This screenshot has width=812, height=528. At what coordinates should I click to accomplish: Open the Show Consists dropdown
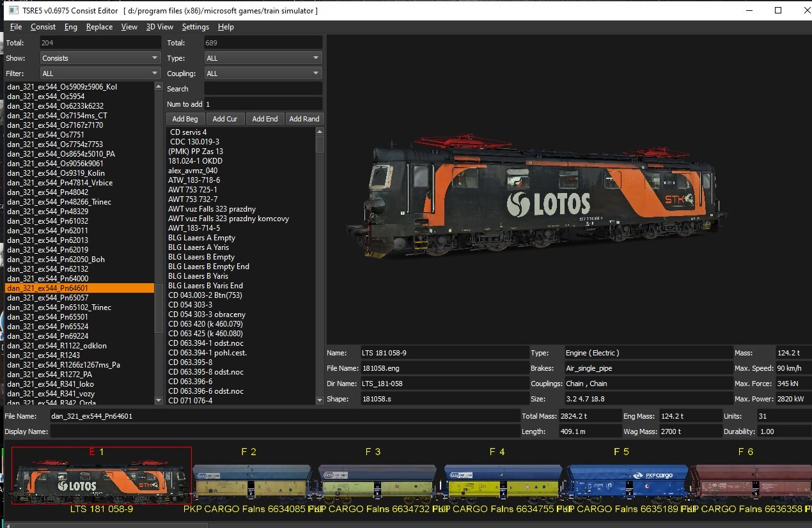point(100,58)
